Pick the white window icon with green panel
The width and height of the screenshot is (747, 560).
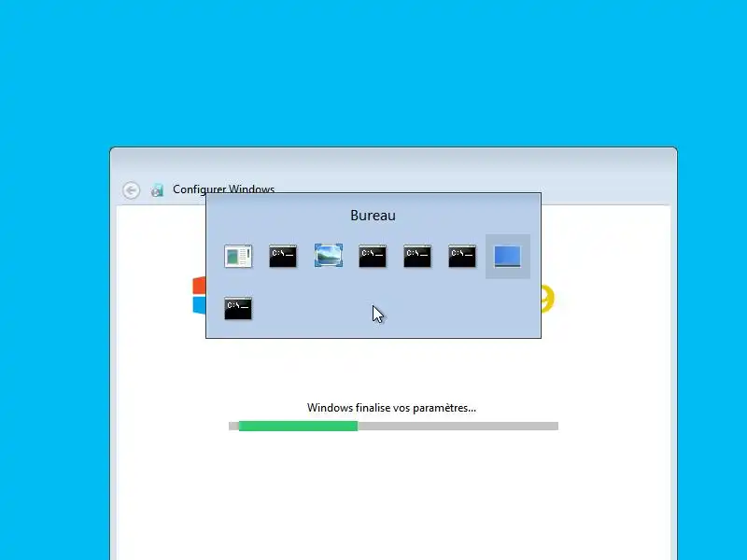pyautogui.click(x=238, y=256)
